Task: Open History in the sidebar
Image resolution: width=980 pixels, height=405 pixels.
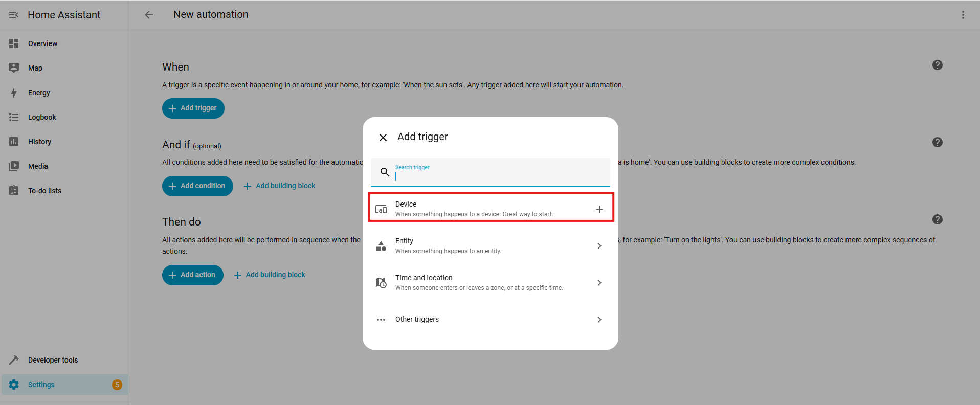Action: tap(65, 142)
